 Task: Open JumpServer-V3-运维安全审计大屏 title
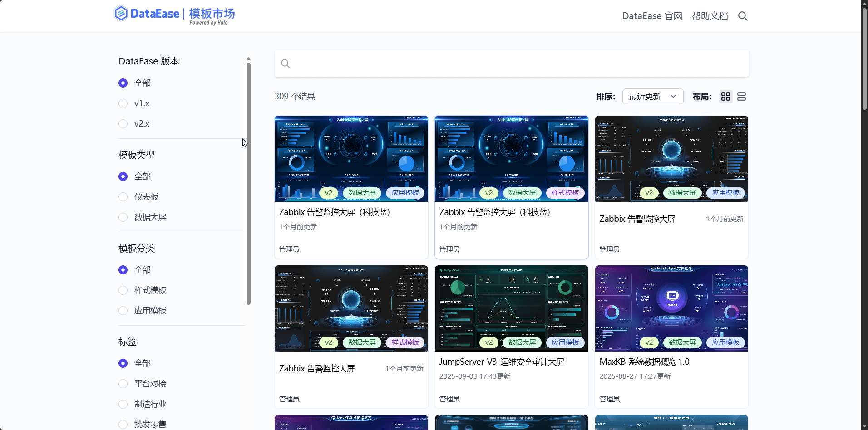502,362
